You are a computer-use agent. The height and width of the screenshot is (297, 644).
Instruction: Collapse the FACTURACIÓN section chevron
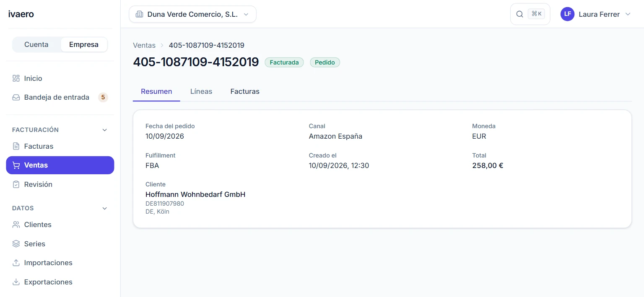pyautogui.click(x=105, y=130)
